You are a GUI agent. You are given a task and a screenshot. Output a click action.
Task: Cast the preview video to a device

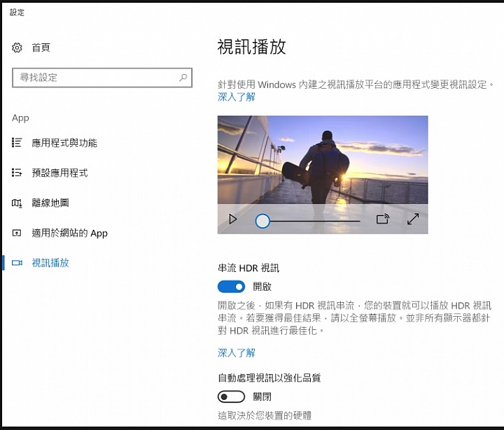pyautogui.click(x=382, y=219)
